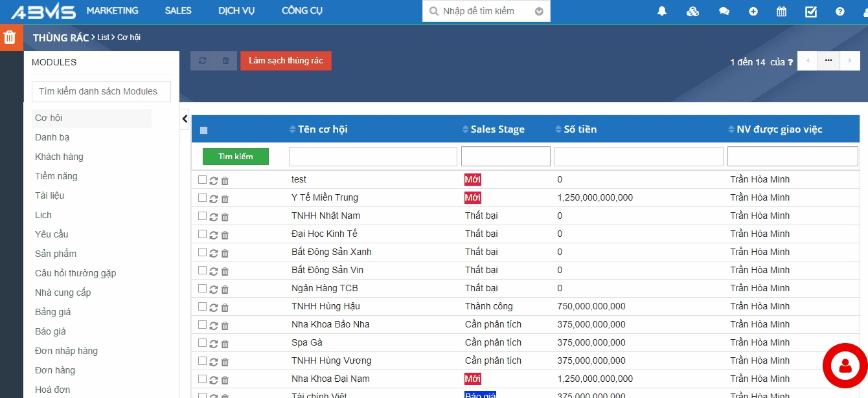Click the orange trash bin sidebar icon

click(10, 37)
